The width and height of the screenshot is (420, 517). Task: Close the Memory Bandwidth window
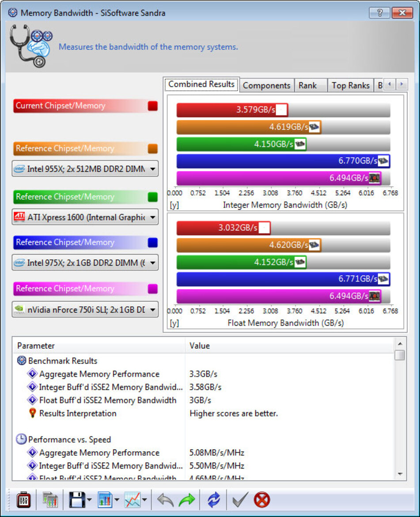point(402,13)
